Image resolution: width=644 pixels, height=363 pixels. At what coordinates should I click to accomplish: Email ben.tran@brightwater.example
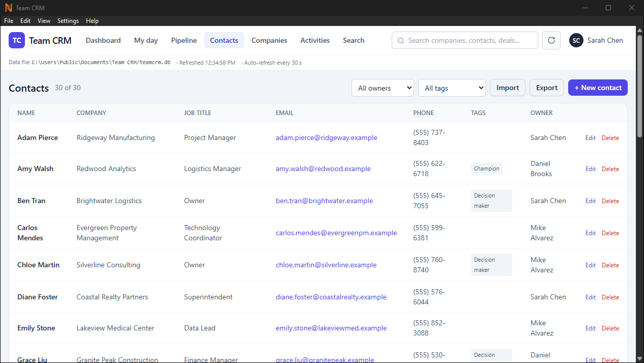coord(324,201)
